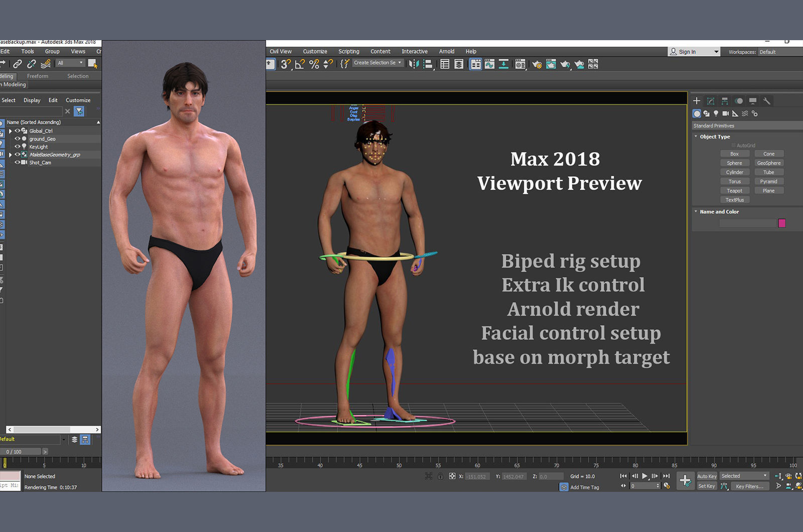Select the Space Warps category icon

click(x=745, y=113)
